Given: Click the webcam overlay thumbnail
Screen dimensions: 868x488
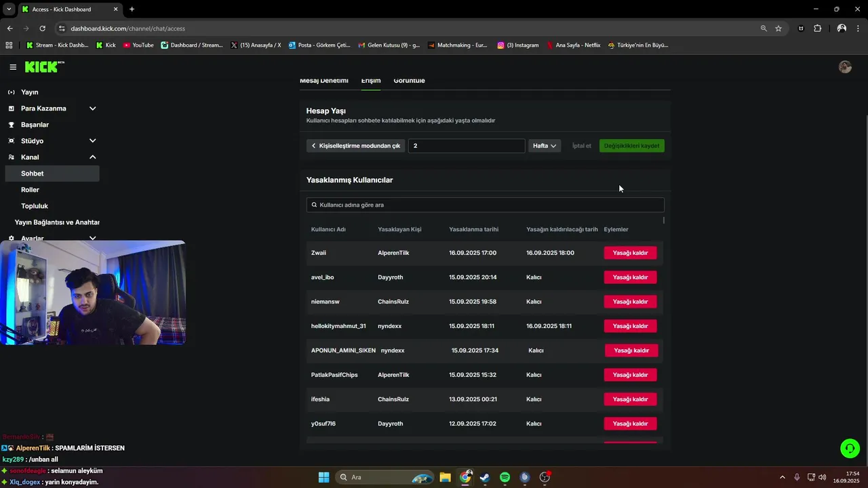Looking at the screenshot, I should click(93, 293).
